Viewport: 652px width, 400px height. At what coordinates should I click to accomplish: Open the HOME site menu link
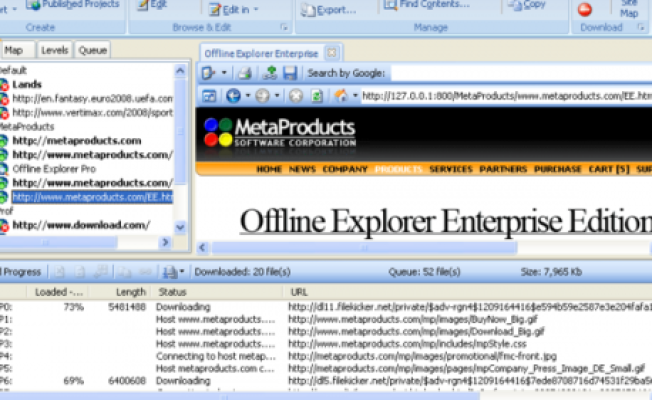click(269, 169)
